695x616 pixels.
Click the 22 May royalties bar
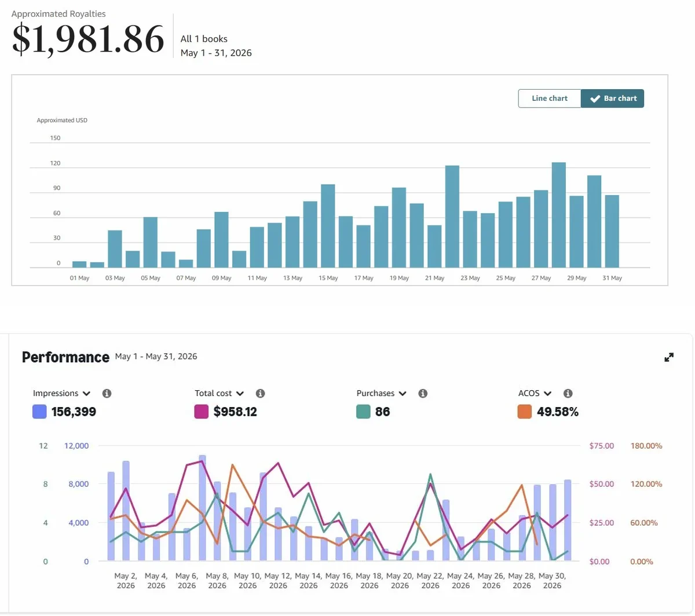pos(452,217)
